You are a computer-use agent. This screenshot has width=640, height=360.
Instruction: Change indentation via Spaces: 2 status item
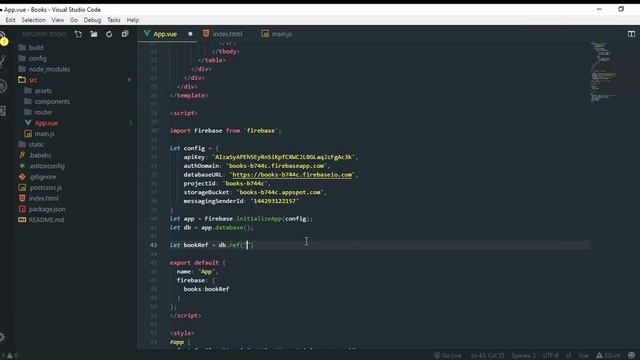point(523,356)
